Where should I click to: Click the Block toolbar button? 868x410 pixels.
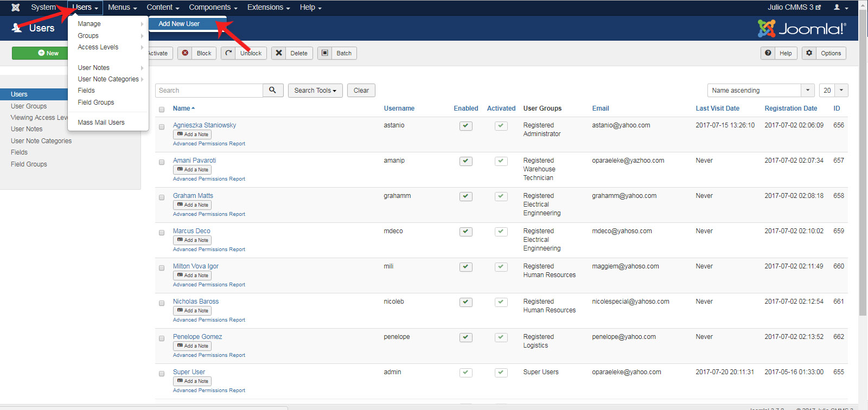coord(197,53)
